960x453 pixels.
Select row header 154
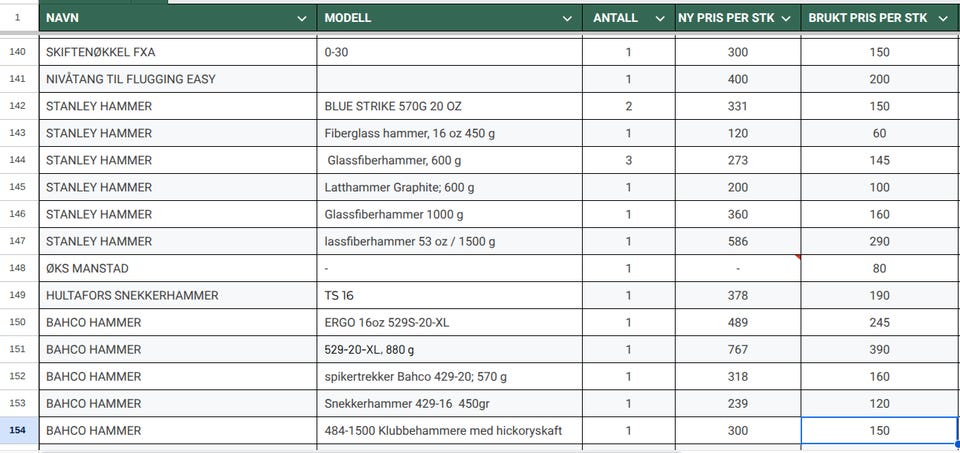coord(18,430)
